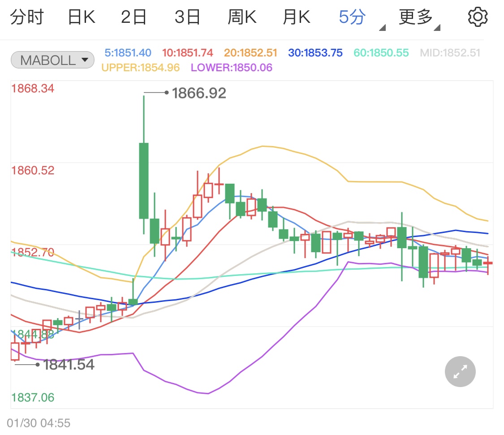Click the LOWER:1850.06 band label

click(232, 68)
